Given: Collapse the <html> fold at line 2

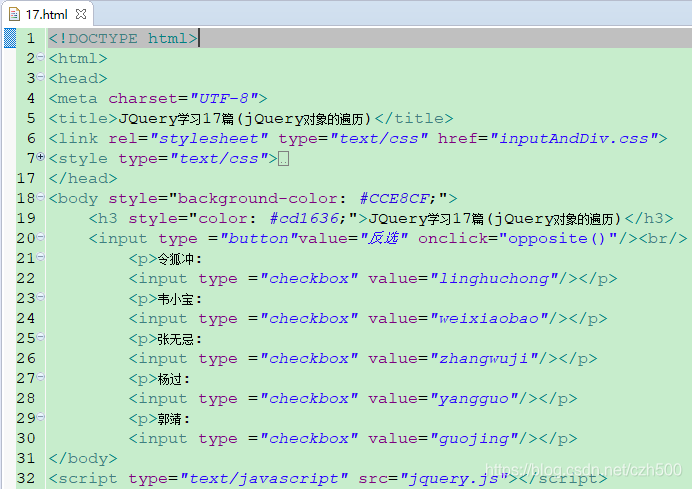Looking at the screenshot, I should 41,56.
